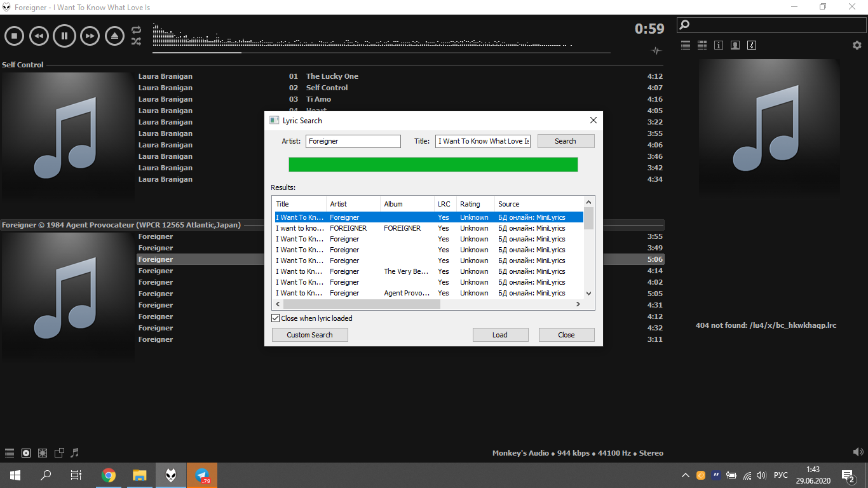Open the info panel icon

[719, 45]
